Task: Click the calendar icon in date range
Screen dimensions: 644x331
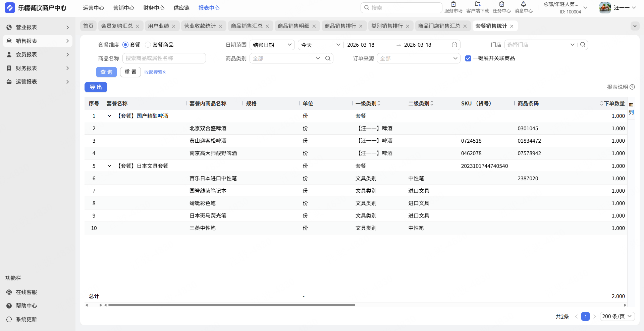Action: (x=454, y=45)
